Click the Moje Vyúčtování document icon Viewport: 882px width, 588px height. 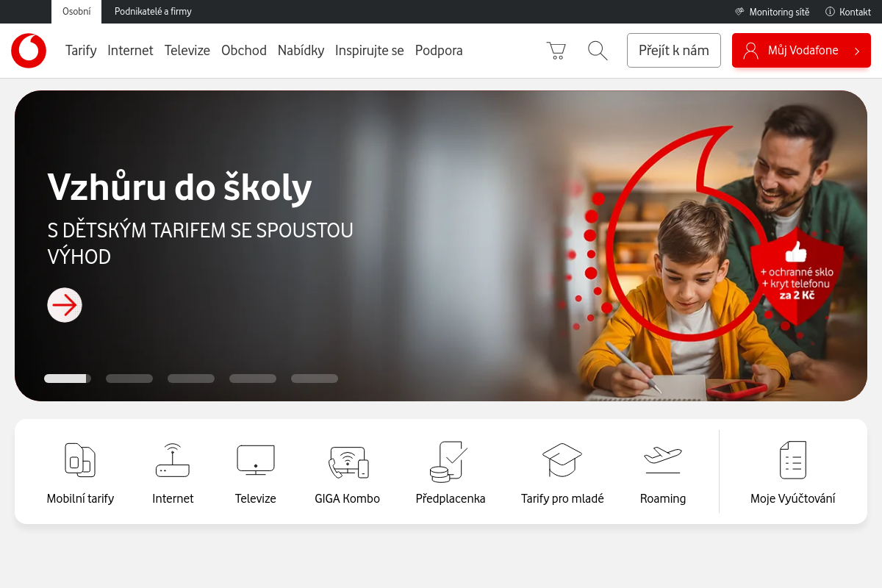click(793, 460)
